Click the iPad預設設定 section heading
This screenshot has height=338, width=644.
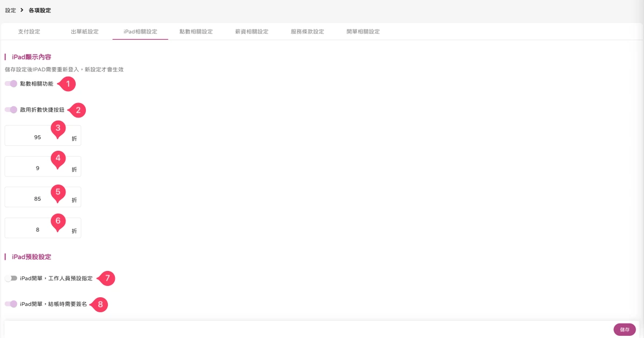31,256
